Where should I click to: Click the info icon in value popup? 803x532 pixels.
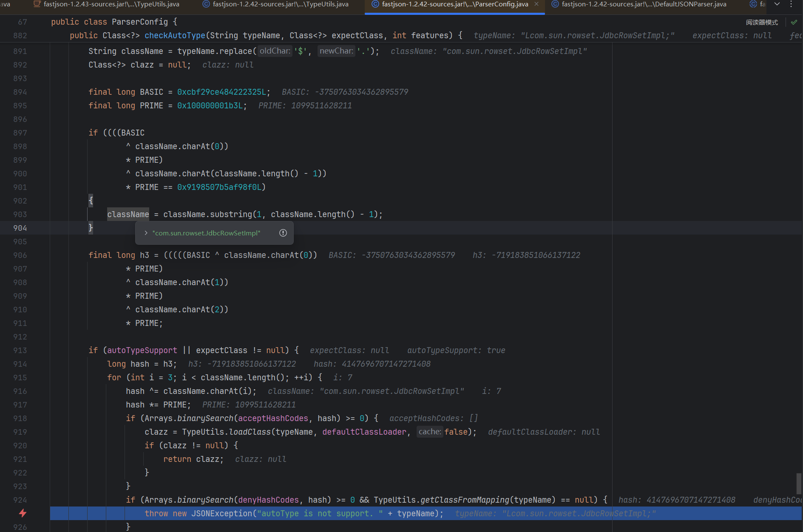pos(283,233)
